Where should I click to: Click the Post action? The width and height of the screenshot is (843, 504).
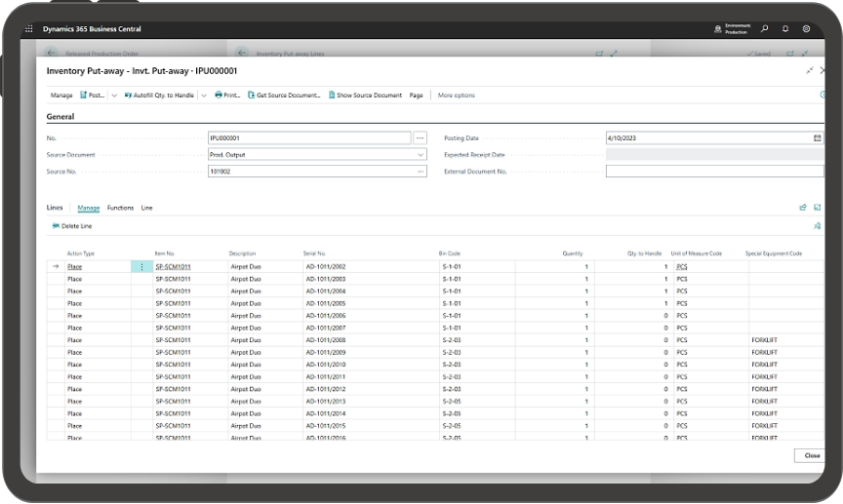coord(93,96)
